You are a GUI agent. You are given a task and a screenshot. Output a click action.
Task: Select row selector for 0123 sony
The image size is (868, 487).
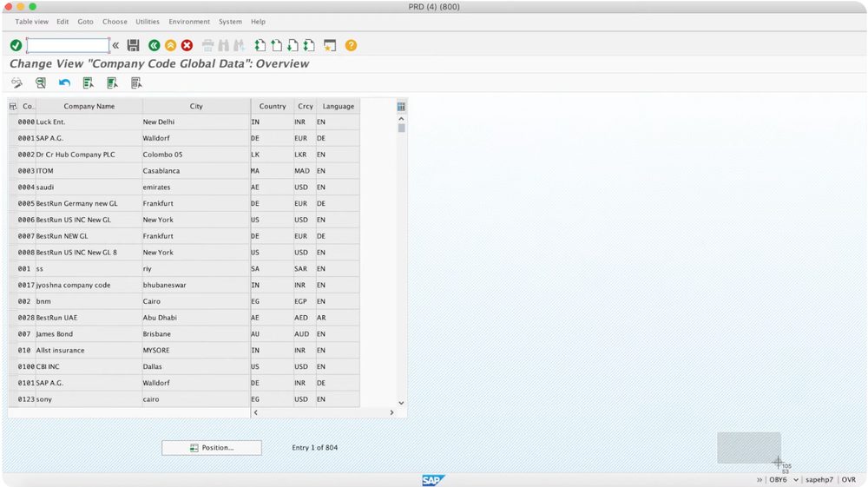click(13, 399)
